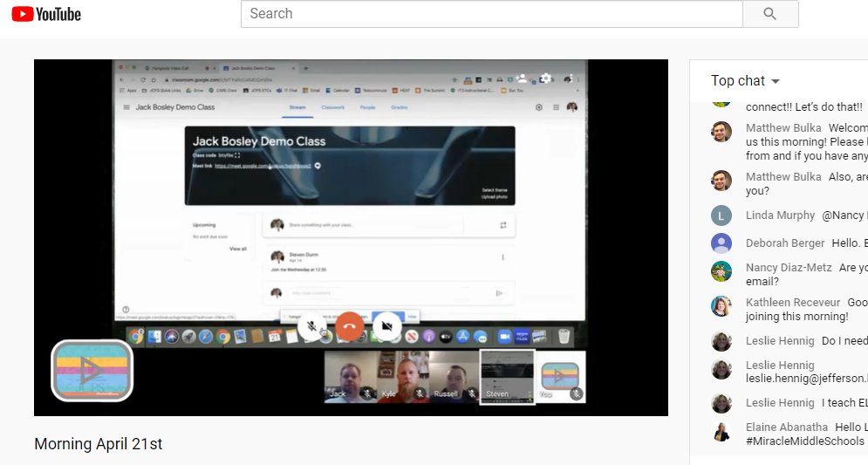Select Steven's participant thumbnail in the video
868x465 pixels.
pyautogui.click(x=507, y=376)
